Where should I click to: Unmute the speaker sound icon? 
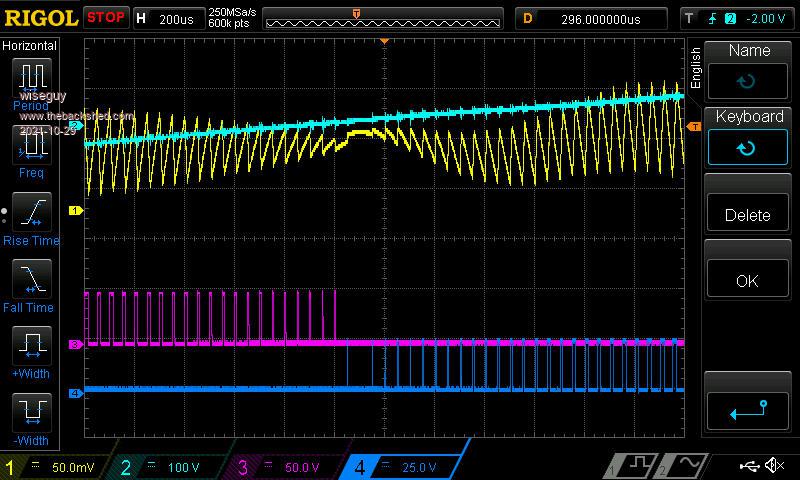click(x=774, y=466)
